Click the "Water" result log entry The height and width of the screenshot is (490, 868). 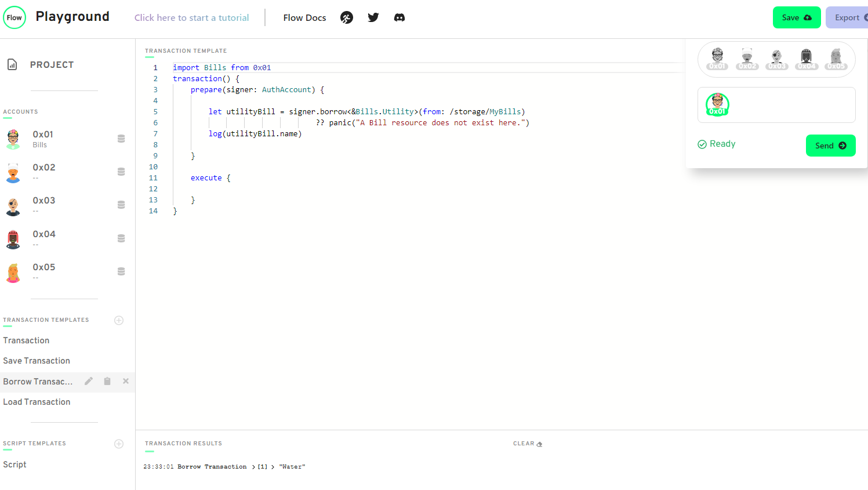[x=292, y=467]
